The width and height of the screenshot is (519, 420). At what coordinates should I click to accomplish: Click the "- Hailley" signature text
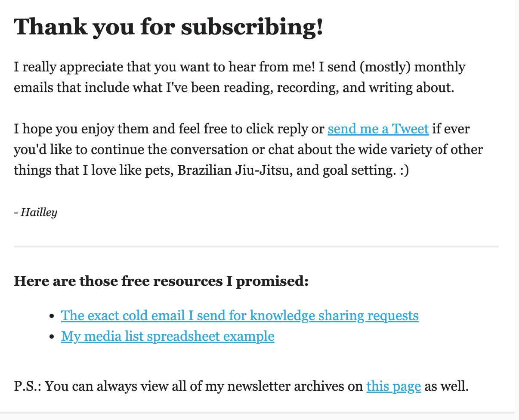36,212
